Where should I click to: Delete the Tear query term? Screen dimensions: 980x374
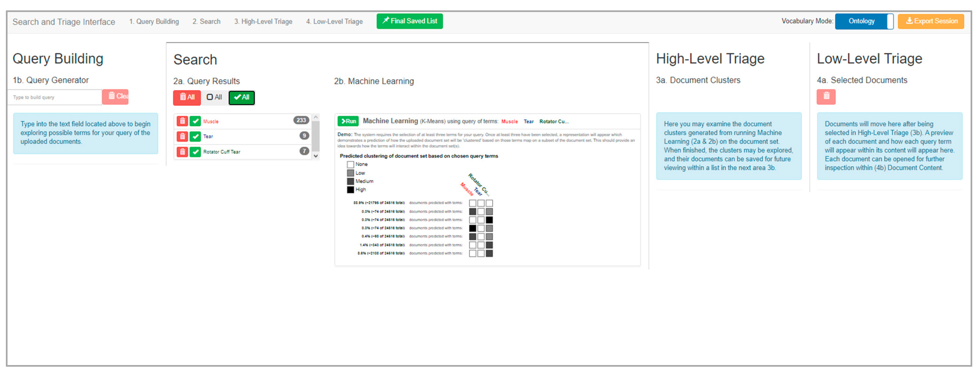182,136
